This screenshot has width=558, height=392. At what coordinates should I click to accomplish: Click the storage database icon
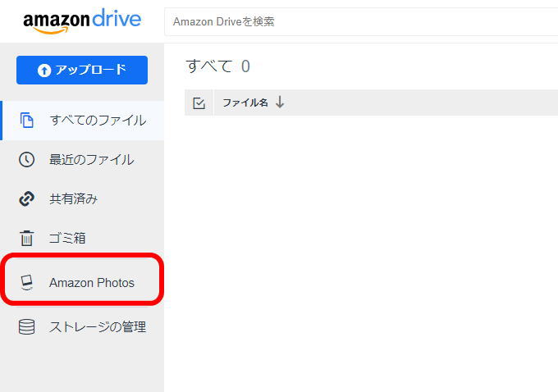pos(27,326)
